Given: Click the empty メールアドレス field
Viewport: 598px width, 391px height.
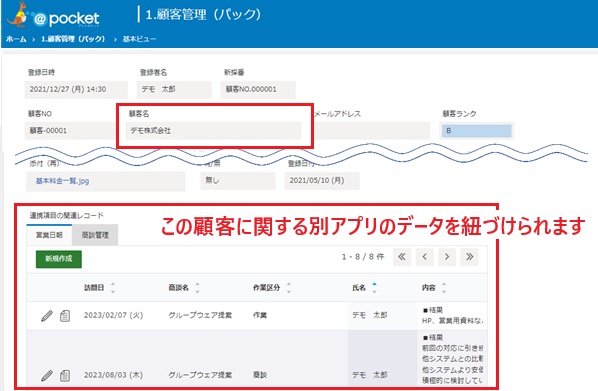Looking at the screenshot, I should 372,131.
